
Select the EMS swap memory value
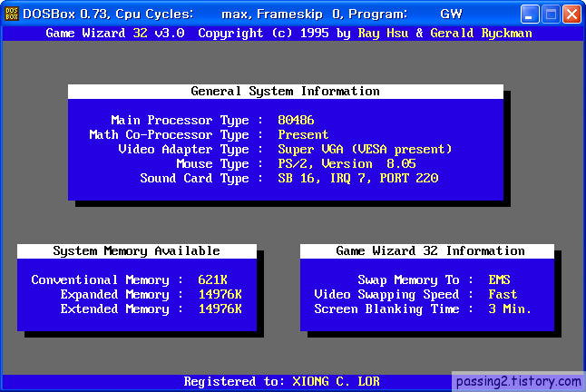pyautogui.click(x=499, y=280)
